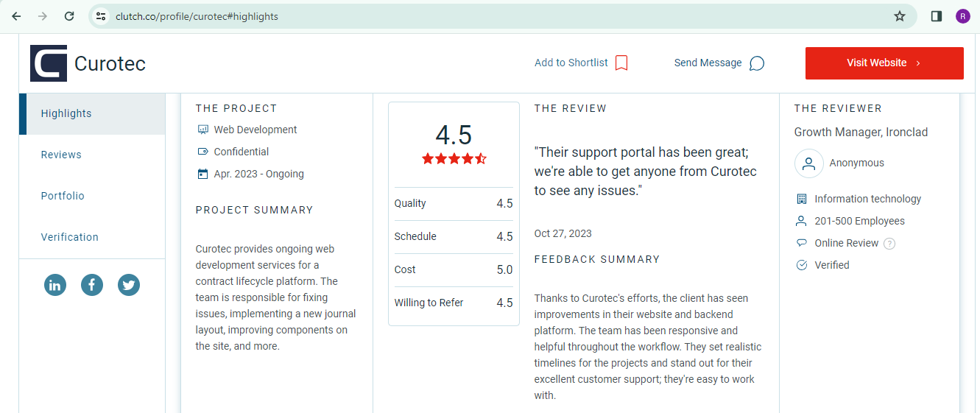Open the Chrome profile avatar
This screenshot has width=980, height=413.
tap(963, 16)
